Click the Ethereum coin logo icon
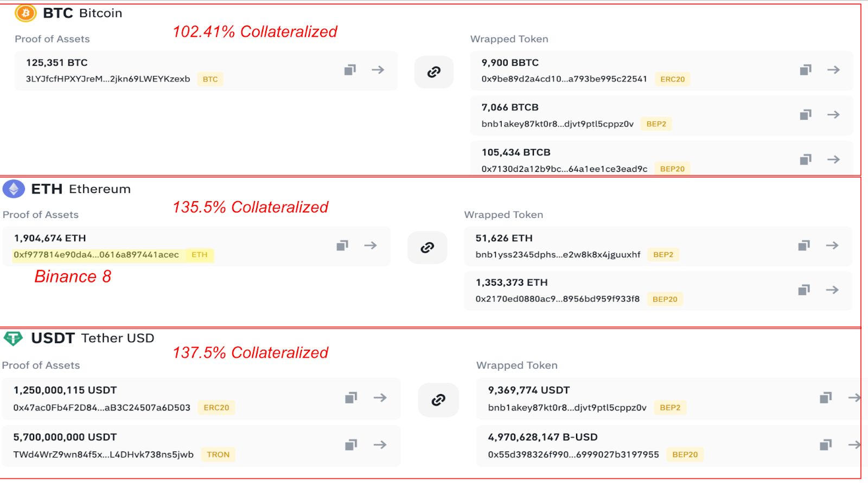Screen dimensions: 868x483 (x=13, y=189)
